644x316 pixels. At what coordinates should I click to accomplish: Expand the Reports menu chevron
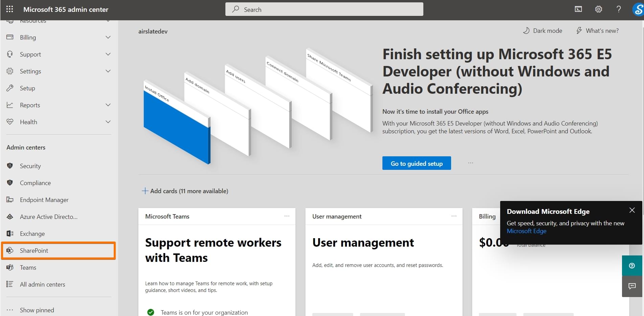click(x=108, y=105)
